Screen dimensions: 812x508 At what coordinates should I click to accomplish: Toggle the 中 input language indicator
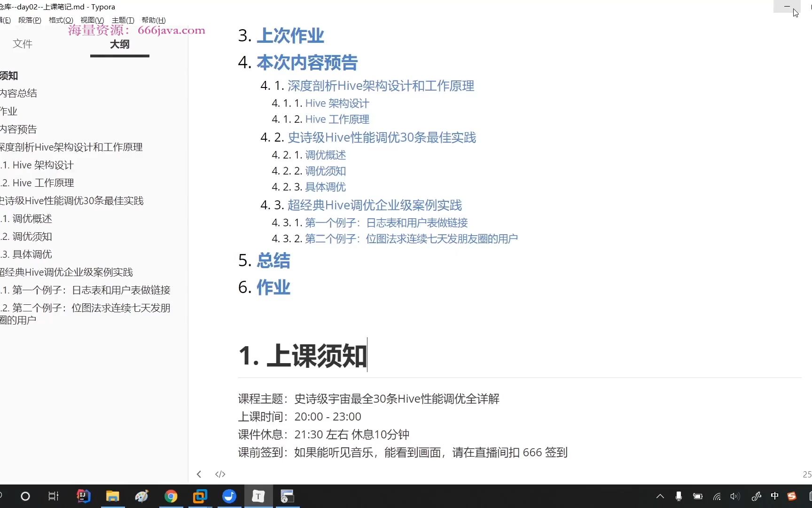tap(774, 496)
